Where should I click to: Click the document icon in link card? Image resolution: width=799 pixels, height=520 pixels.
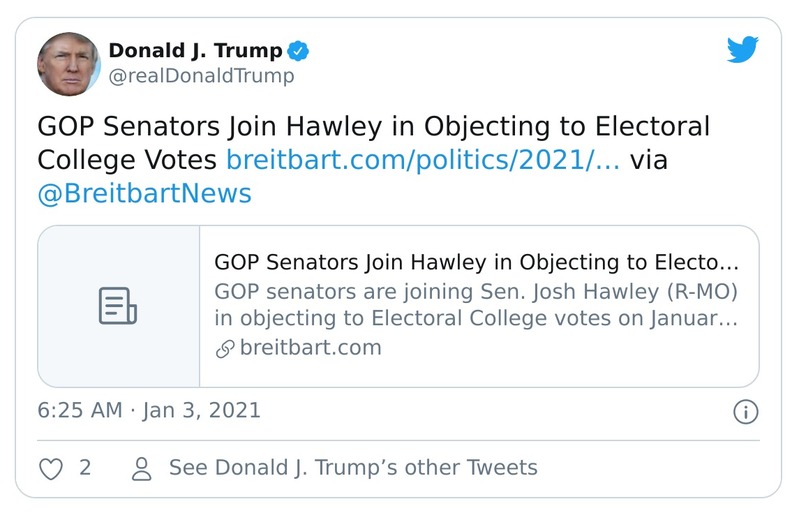(118, 306)
